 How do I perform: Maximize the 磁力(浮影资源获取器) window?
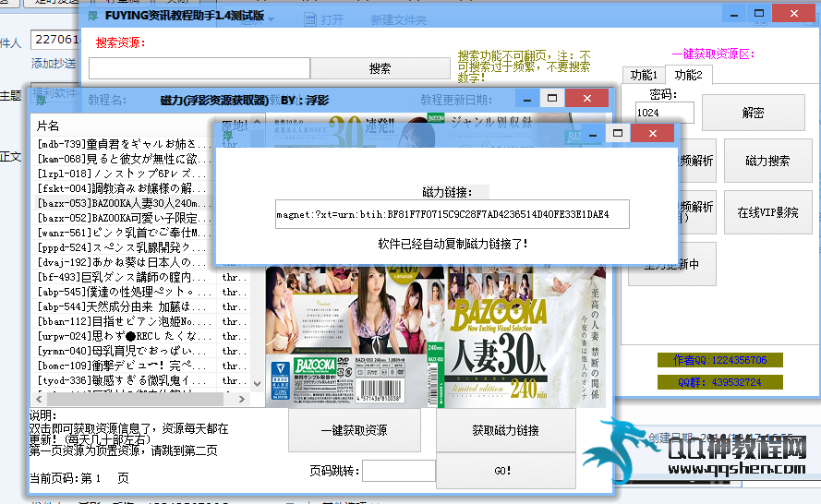(552, 98)
